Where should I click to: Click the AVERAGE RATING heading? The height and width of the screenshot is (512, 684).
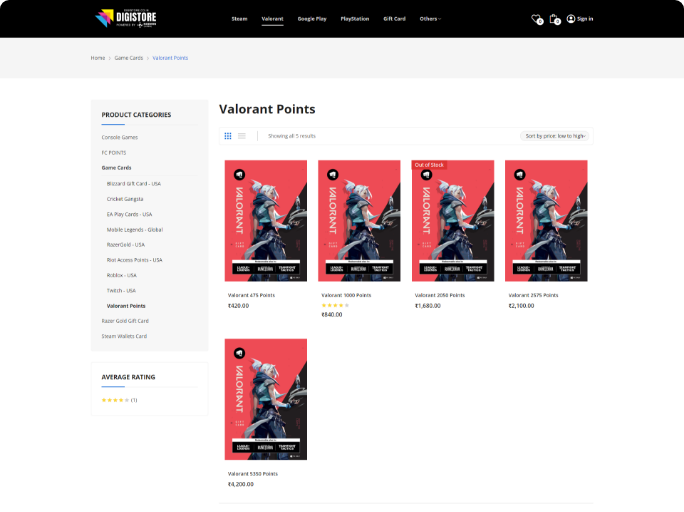[128, 377]
